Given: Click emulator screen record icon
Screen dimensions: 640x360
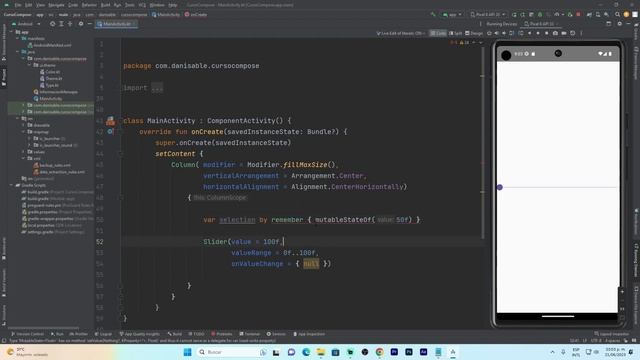Looking at the screenshot, I should [564, 33].
